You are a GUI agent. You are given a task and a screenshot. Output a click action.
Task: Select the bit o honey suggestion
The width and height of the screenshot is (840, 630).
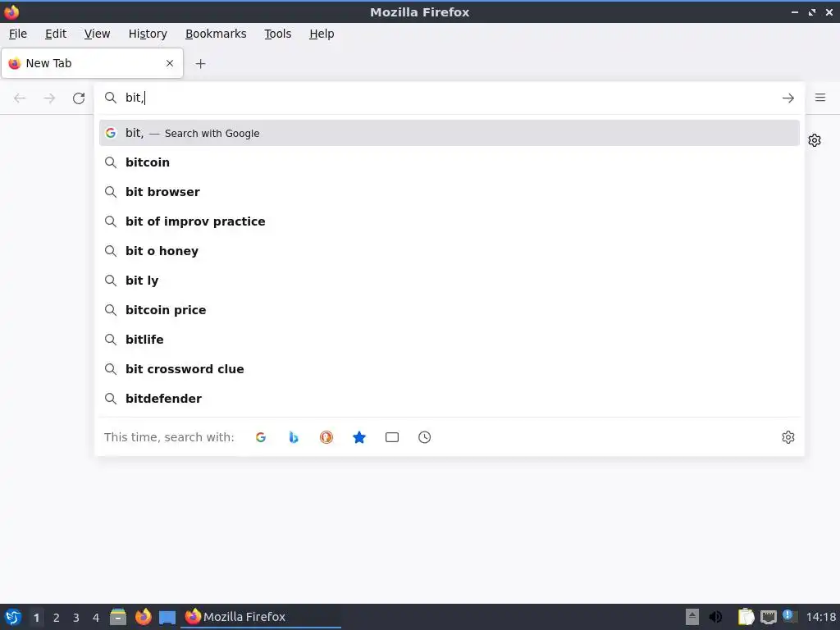pyautogui.click(x=449, y=251)
